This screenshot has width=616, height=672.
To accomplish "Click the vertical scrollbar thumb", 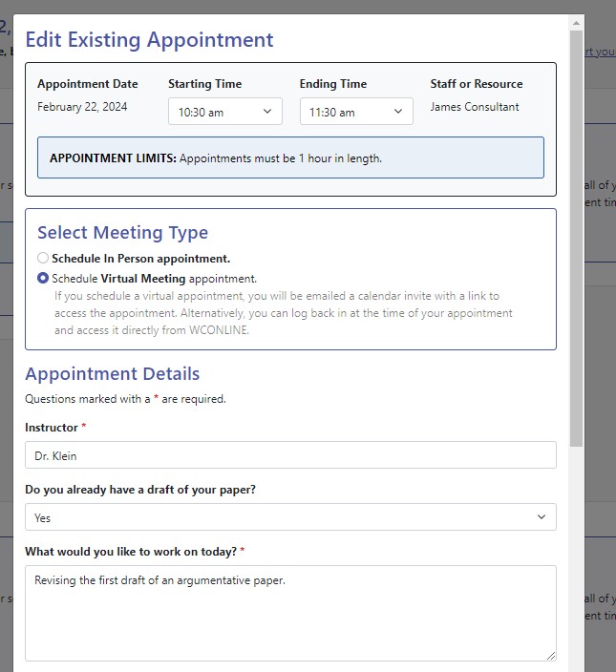I will coord(576,239).
